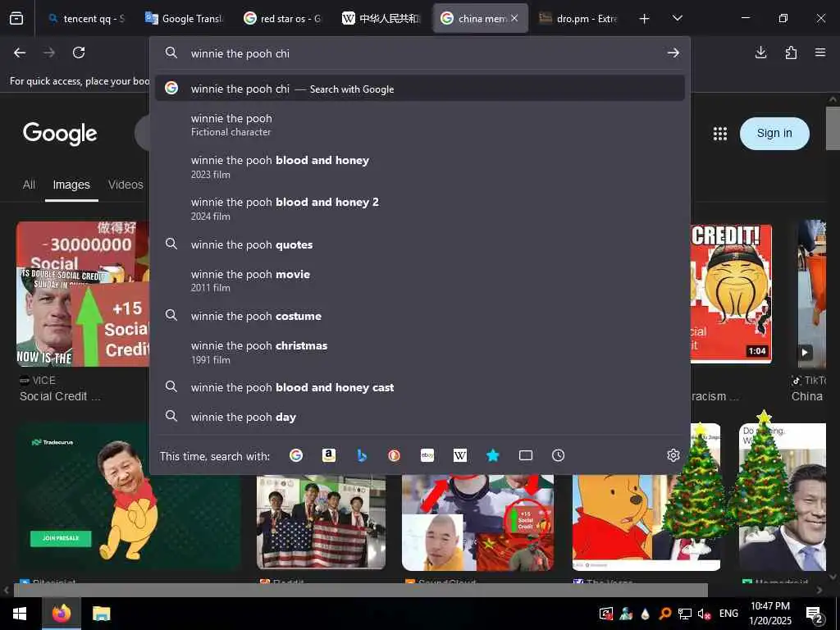The width and height of the screenshot is (840, 630).
Task: Click the horizontal scrollbar at page bottom
Action: 360,590
